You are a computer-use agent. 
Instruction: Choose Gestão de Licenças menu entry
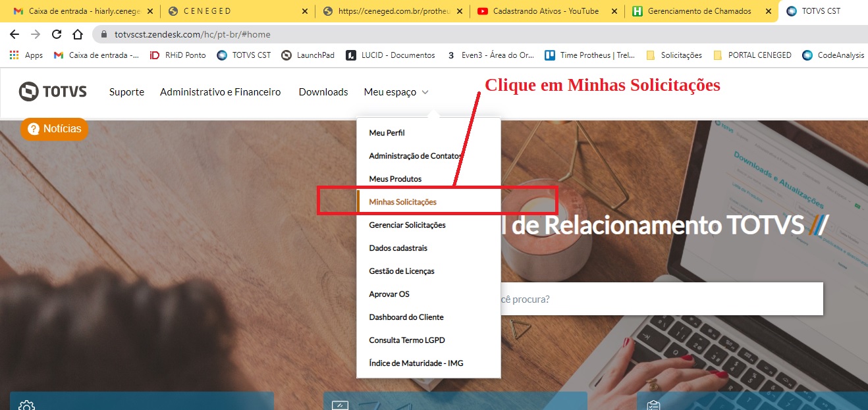pos(402,271)
